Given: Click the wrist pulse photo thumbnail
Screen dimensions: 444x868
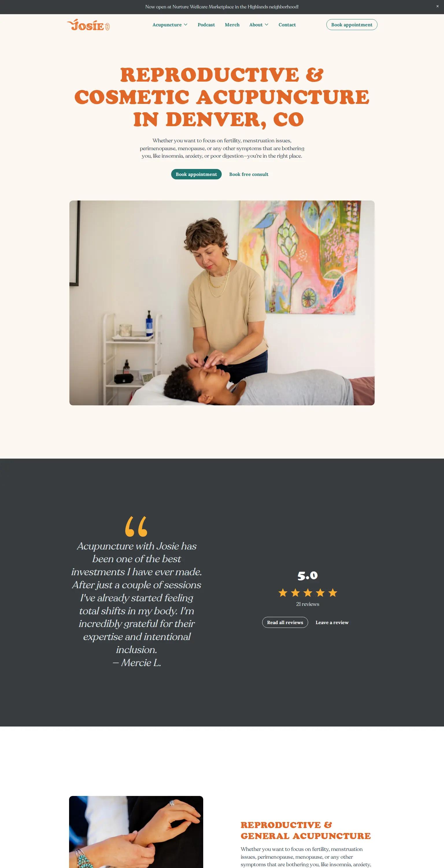Looking at the screenshot, I should point(136,832).
